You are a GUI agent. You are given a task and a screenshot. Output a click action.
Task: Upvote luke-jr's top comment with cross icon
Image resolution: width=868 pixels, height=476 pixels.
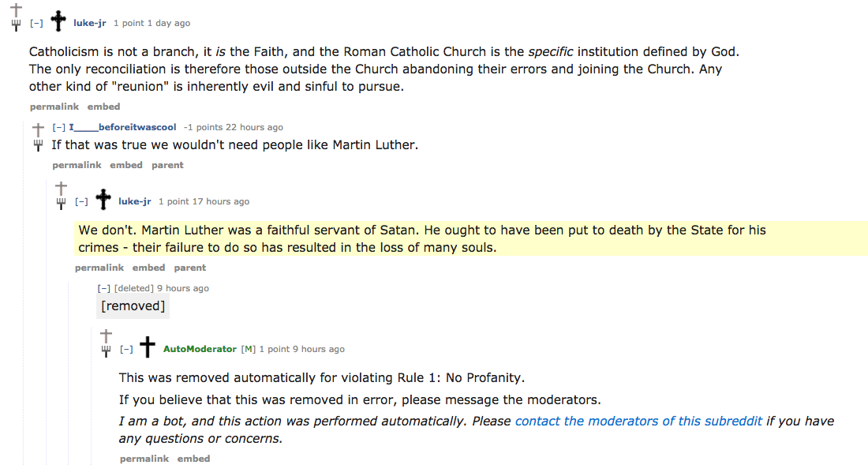[x=16, y=9]
